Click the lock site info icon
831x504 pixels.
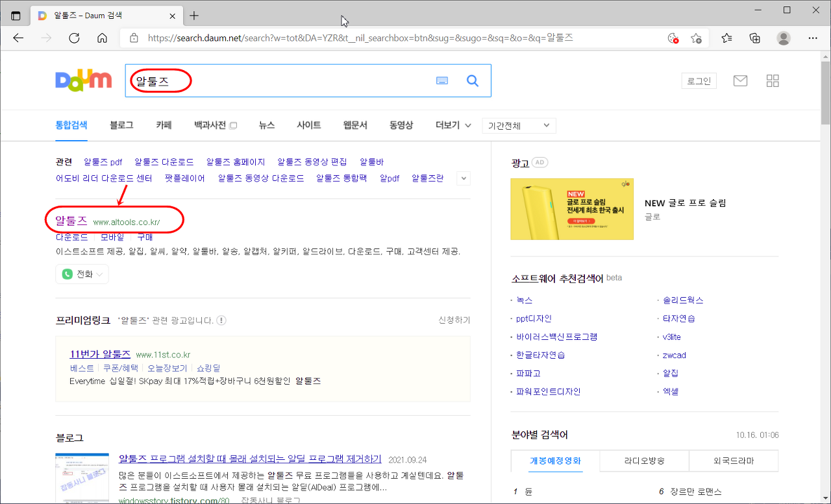click(x=134, y=38)
